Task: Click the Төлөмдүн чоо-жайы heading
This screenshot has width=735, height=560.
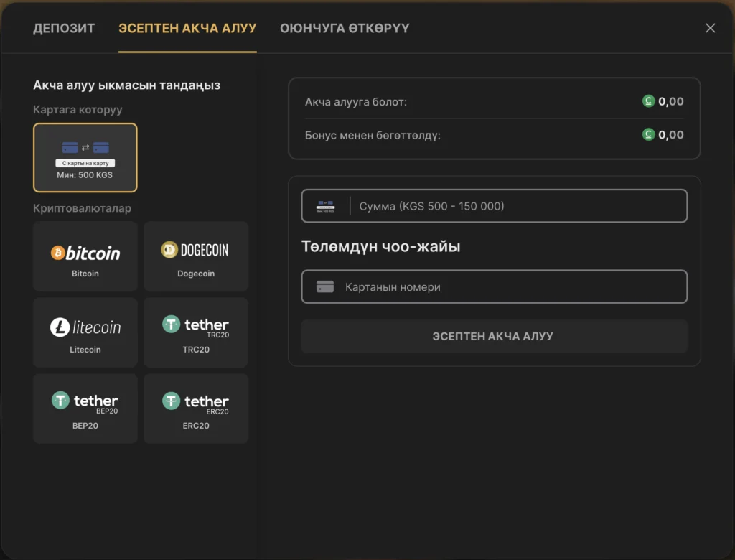Action: pyautogui.click(x=380, y=246)
